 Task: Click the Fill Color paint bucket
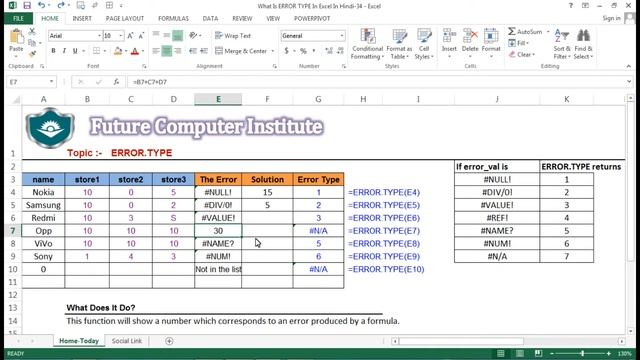[118, 51]
